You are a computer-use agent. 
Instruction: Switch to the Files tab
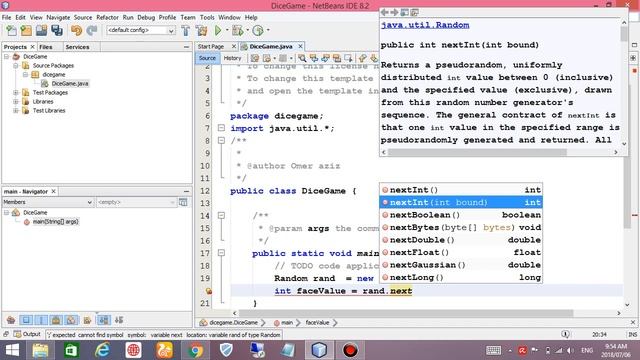click(x=46, y=47)
